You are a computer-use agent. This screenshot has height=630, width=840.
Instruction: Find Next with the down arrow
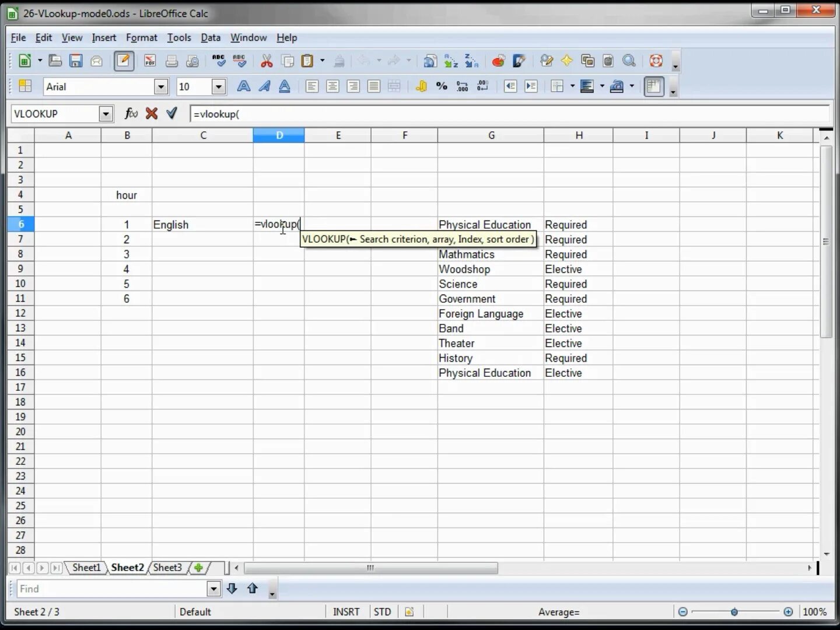[x=232, y=589]
